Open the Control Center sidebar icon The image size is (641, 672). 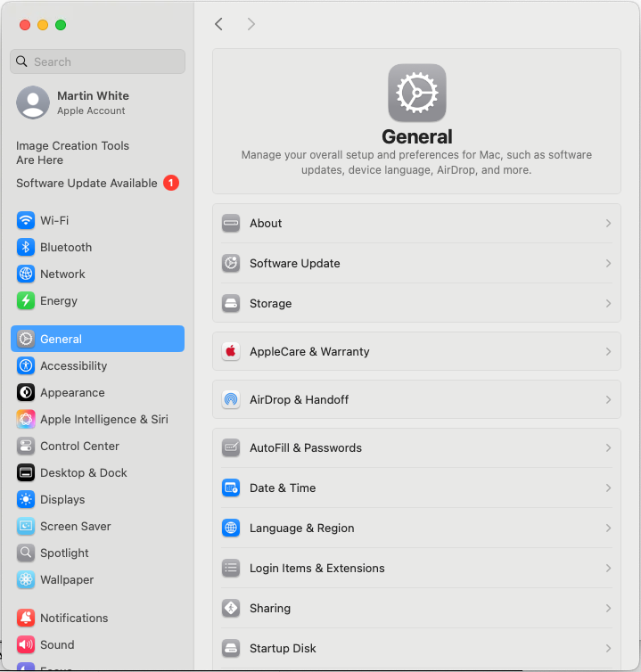point(26,446)
